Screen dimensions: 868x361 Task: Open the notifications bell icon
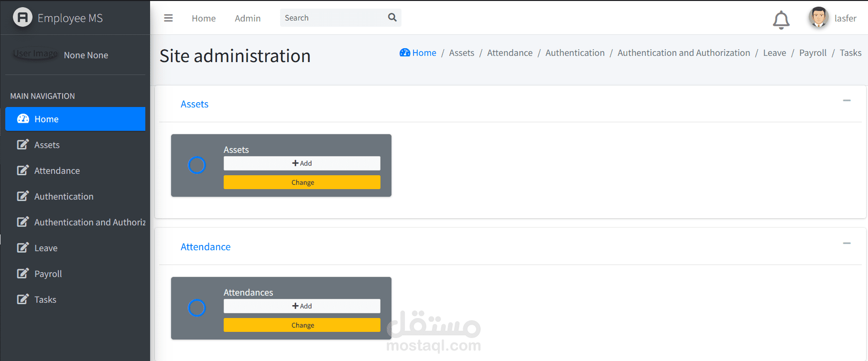781,20
